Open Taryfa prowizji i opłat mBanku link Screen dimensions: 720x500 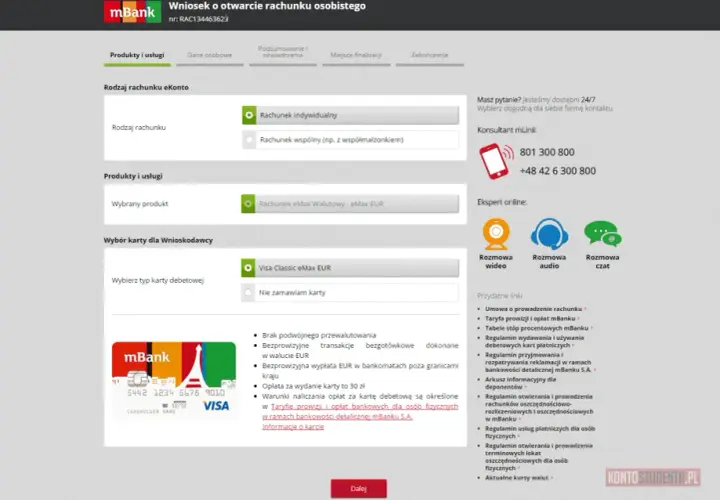point(530,319)
